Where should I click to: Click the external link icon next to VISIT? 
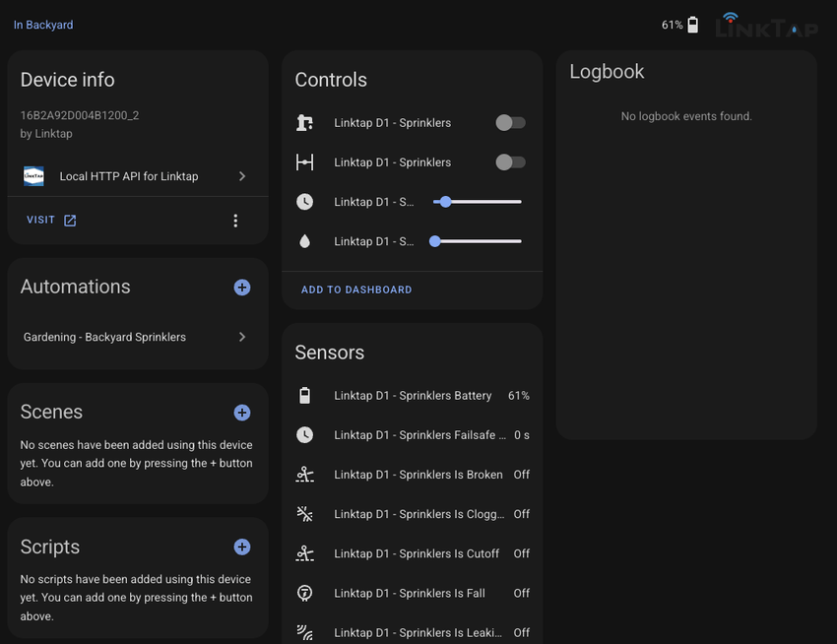pyautogui.click(x=70, y=221)
